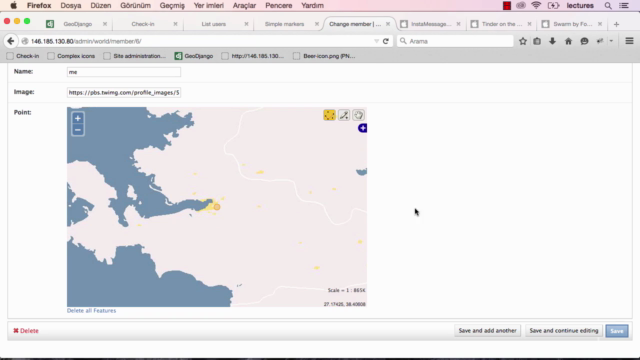Open the URL history dropdown arrow
The image size is (640, 360).
(376, 41)
